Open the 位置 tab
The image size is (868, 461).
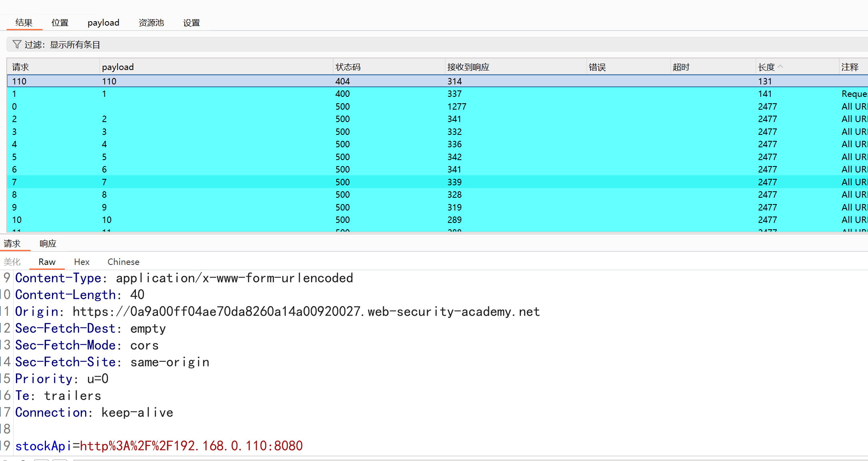tap(60, 23)
